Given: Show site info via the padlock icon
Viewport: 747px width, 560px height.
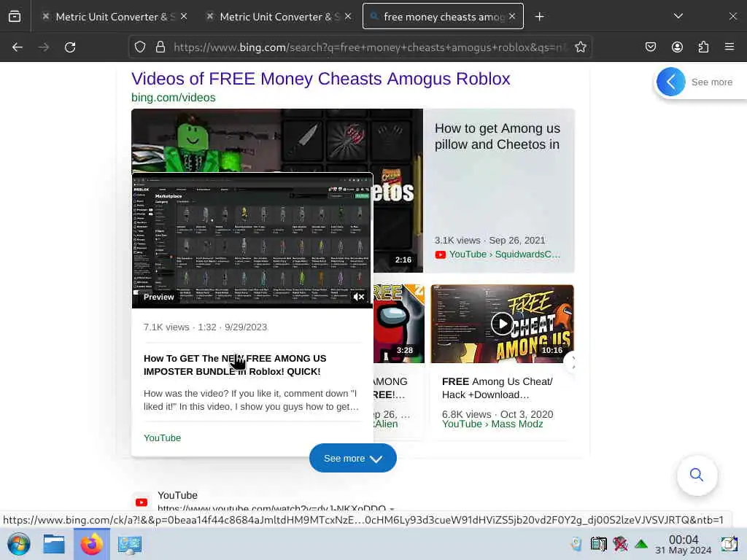Looking at the screenshot, I should [160, 47].
